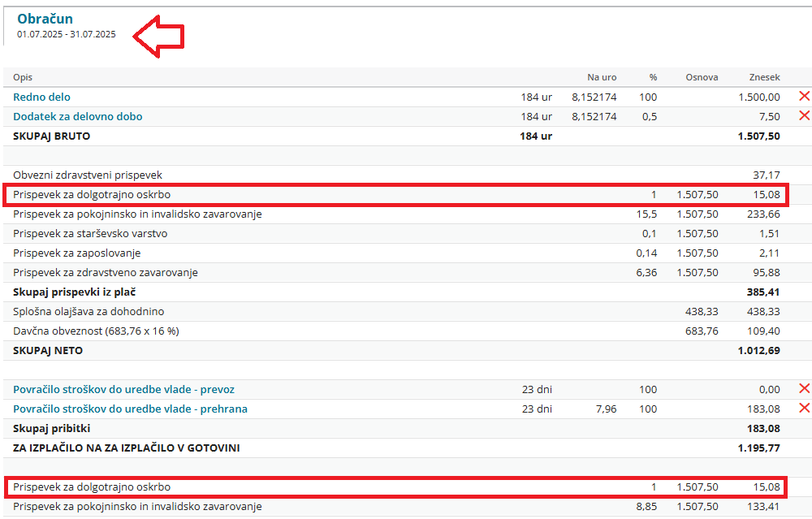The width and height of the screenshot is (812, 519).
Task: Click rate 0,14 for zaposlovanje
Action: click(x=646, y=253)
